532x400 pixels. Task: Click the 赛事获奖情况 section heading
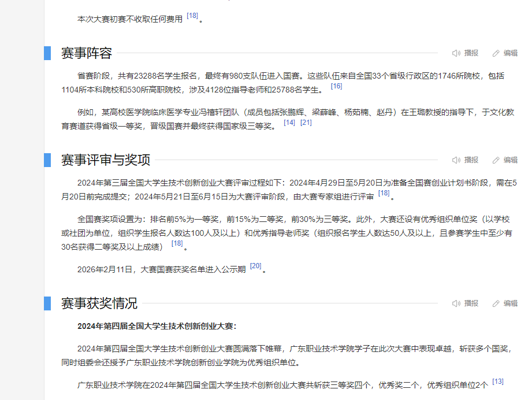[99, 303]
